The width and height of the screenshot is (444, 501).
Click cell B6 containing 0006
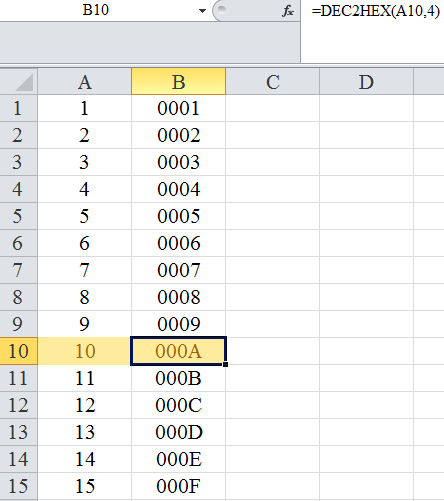pyautogui.click(x=179, y=243)
